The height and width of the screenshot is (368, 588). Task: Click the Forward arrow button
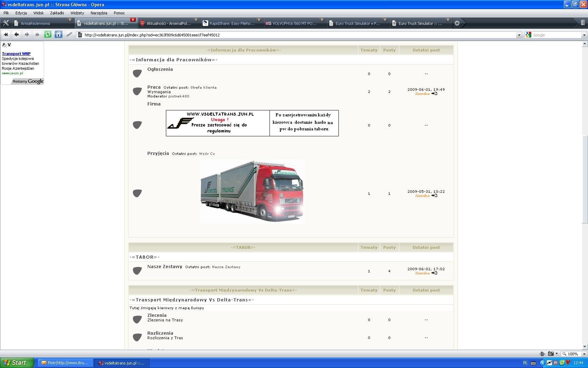pyautogui.click(x=27, y=35)
